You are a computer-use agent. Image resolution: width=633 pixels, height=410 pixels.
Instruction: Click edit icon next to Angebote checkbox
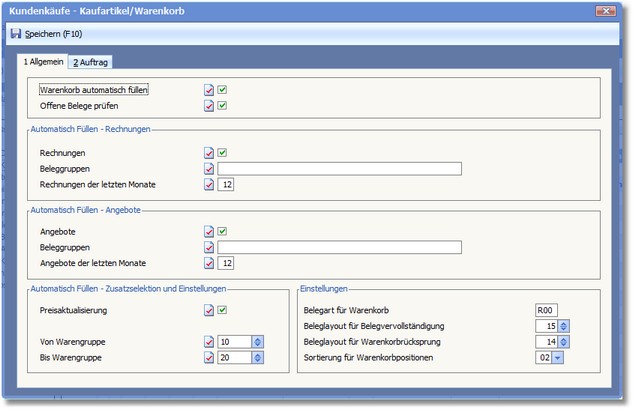[209, 231]
